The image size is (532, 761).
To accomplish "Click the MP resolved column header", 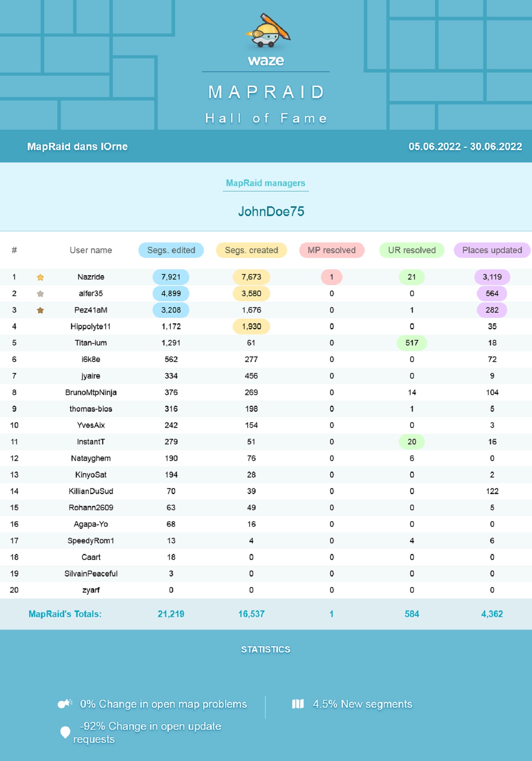I will click(x=332, y=250).
